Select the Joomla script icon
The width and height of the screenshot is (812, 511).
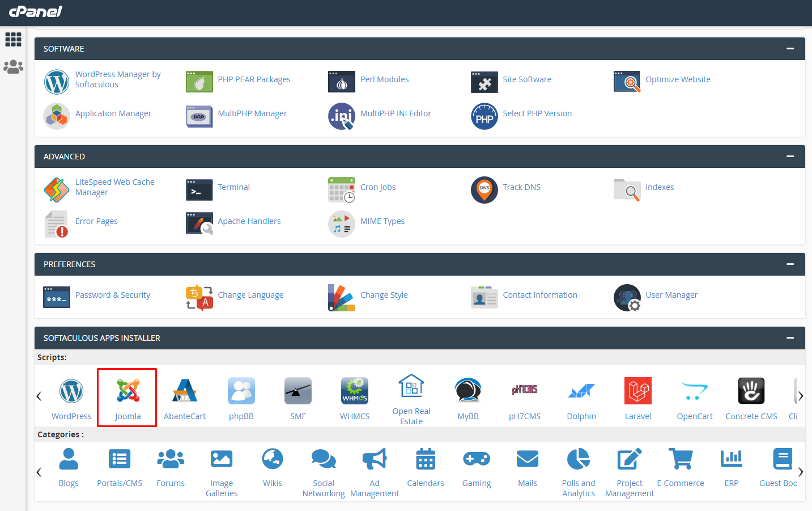coord(128,391)
